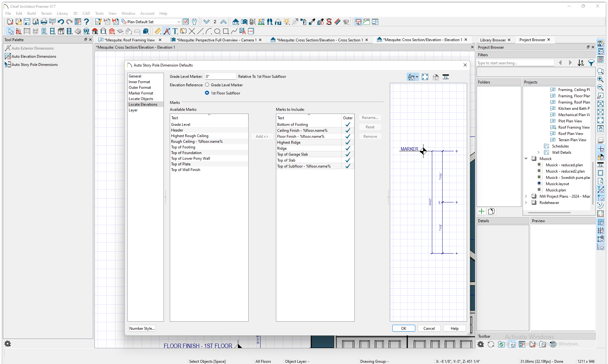Click the camera Full Overview icon

(244, 22)
